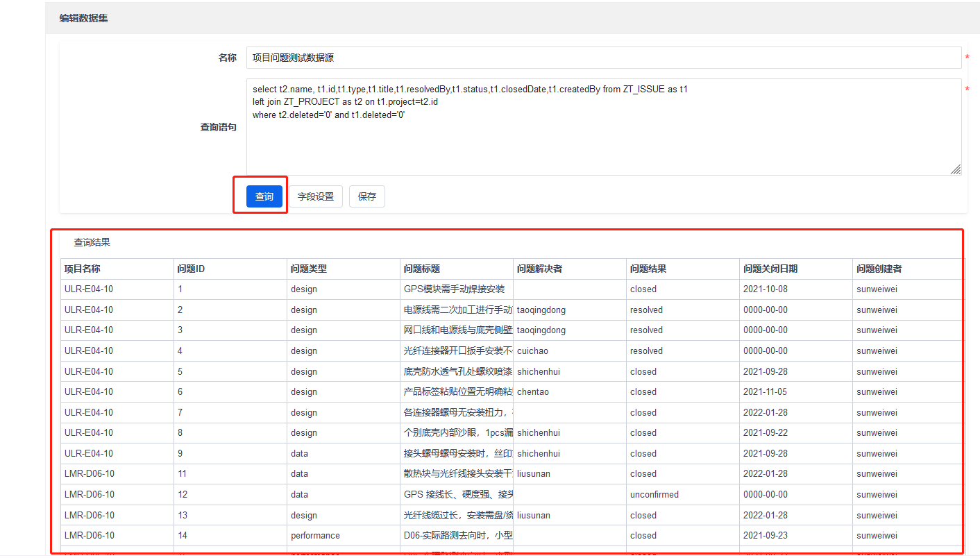Open 字段设置 field settings
The image size is (980, 558).
pos(316,196)
